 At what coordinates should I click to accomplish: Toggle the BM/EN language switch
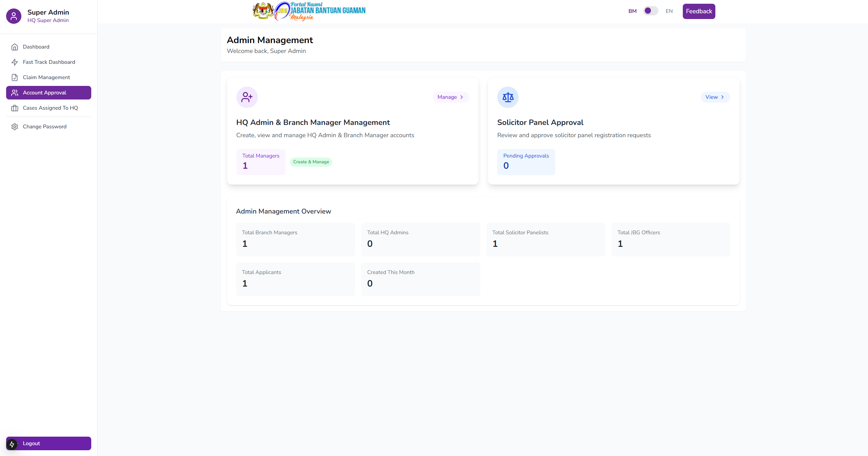tap(650, 11)
